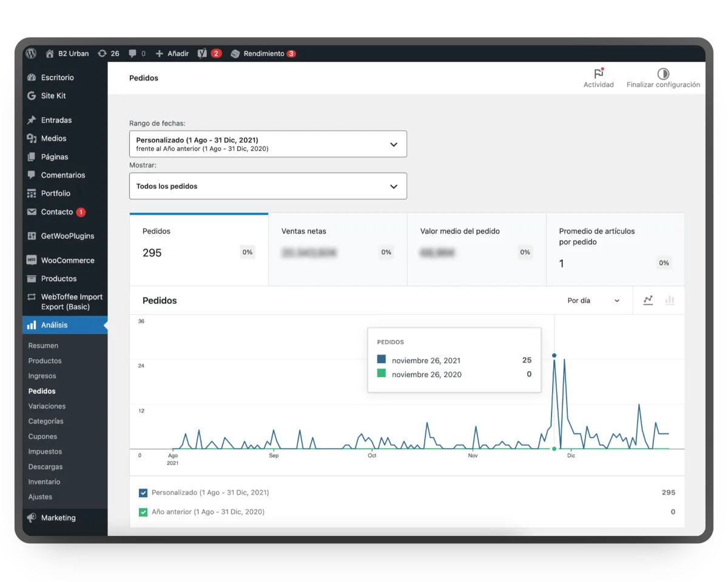Open the Actividad flag icon

(598, 74)
